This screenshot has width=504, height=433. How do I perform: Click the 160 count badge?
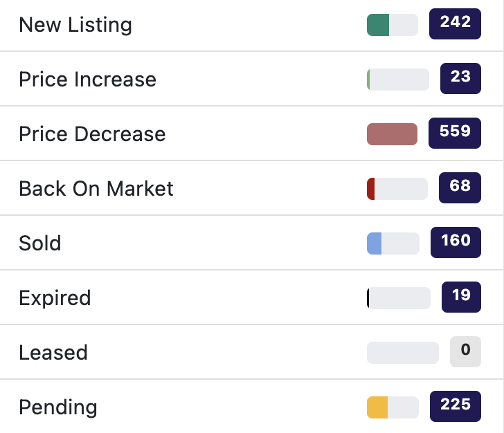click(x=456, y=243)
